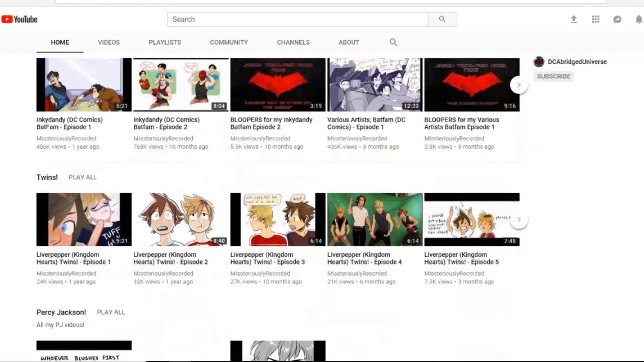Viewport: 644px width, 362px height.
Task: Open the DCAbridgedUniverse channel name link
Action: 577,62
